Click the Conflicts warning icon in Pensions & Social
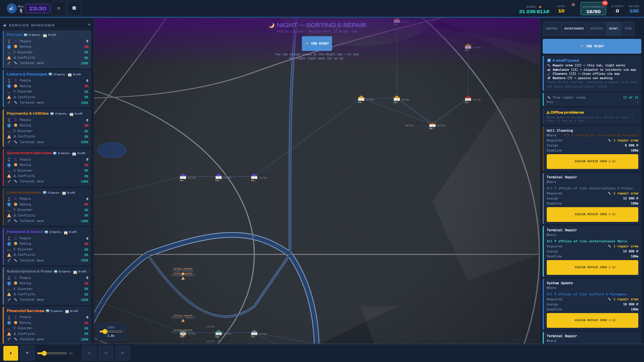Screen dimensions: 644x362 (9, 255)
